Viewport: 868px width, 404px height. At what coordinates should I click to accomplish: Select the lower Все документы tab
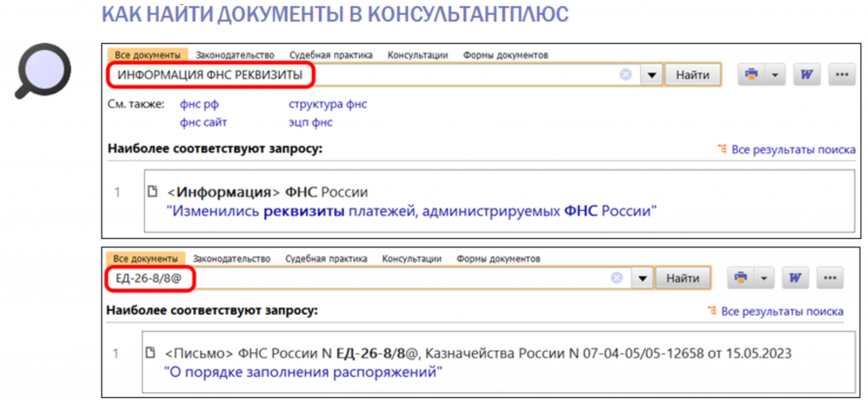(x=146, y=258)
